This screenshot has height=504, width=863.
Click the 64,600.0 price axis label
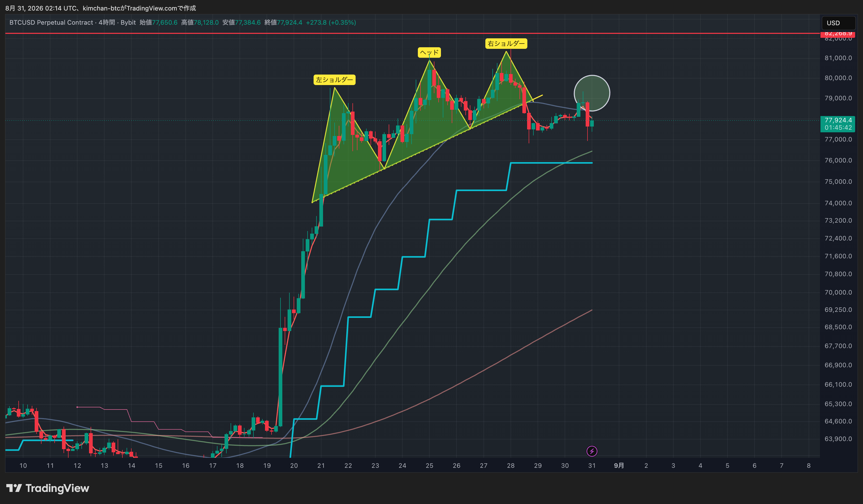(838, 421)
